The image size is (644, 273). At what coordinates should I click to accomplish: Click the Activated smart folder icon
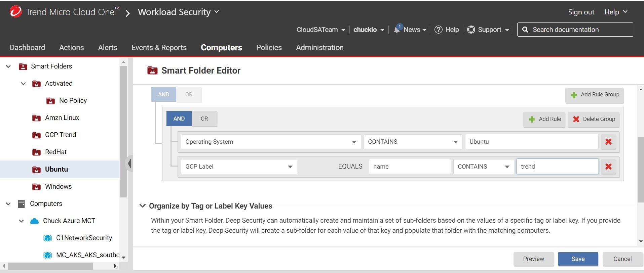click(x=36, y=84)
